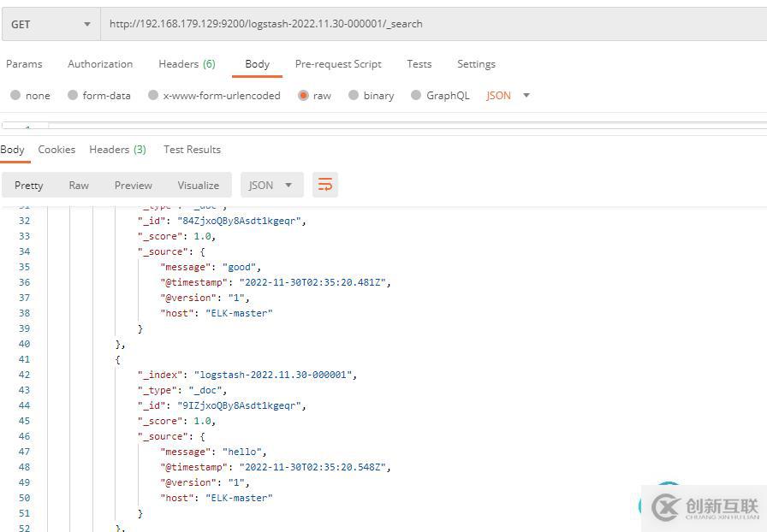Open the request Headers (6) tab
This screenshot has height=532, width=767.
click(187, 64)
